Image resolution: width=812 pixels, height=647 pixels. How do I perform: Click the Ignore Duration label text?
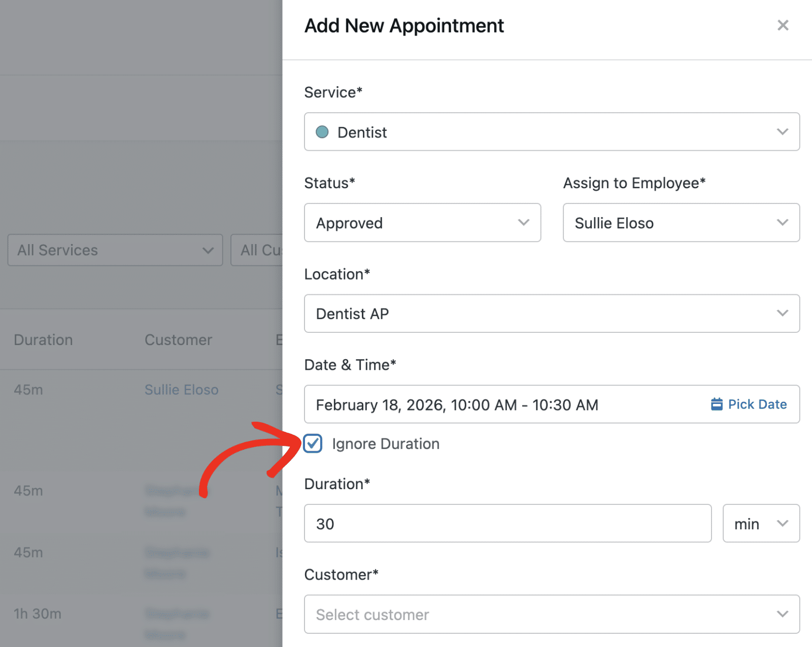pyautogui.click(x=386, y=444)
